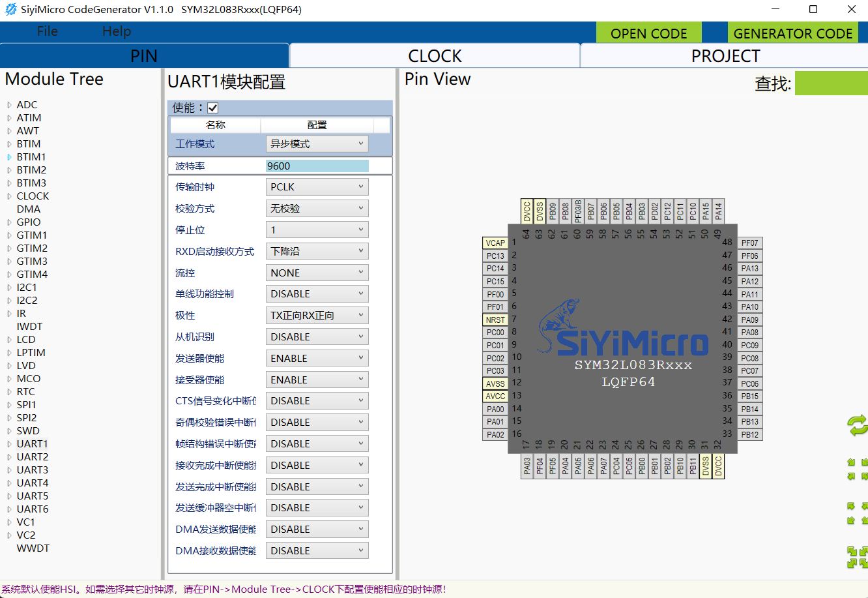Open the 从机识别 dropdown
The image size is (868, 598).
tap(317, 336)
